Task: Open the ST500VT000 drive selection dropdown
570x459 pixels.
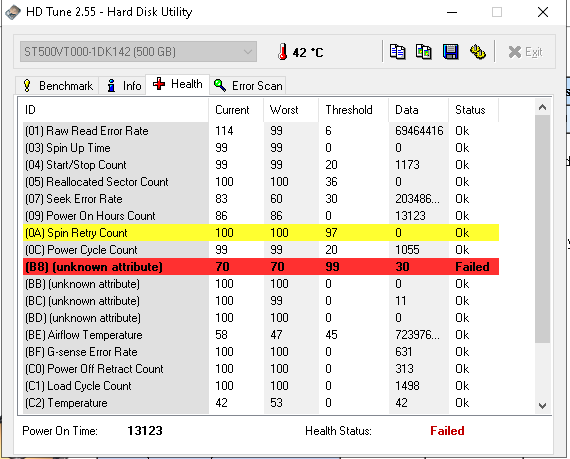Action: point(138,52)
